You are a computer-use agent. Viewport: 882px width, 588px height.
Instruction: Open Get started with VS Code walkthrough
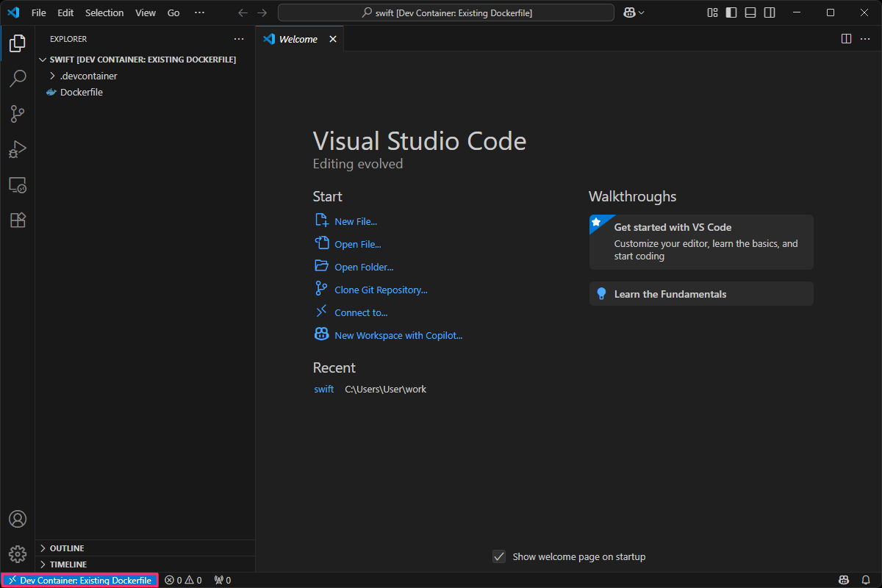pyautogui.click(x=701, y=242)
